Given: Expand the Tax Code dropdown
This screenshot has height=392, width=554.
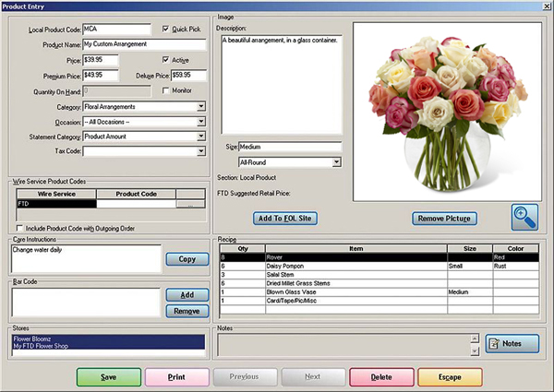Looking at the screenshot, I should 200,152.
